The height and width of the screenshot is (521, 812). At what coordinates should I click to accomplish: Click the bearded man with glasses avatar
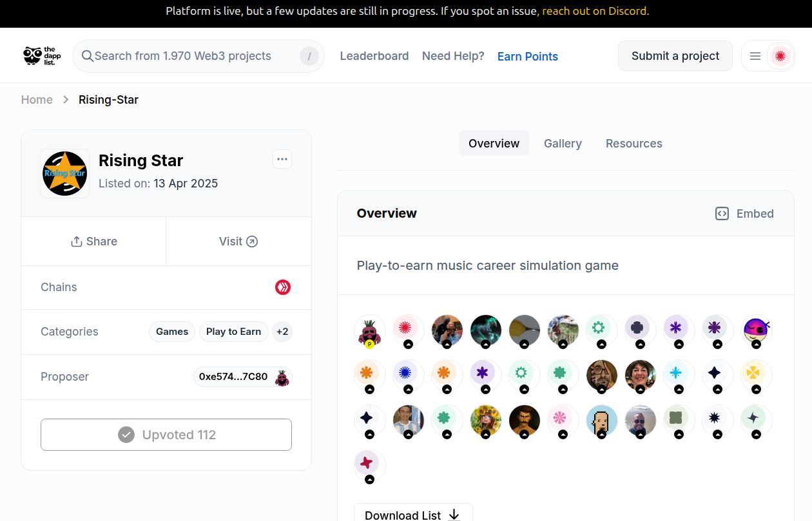coord(601,376)
